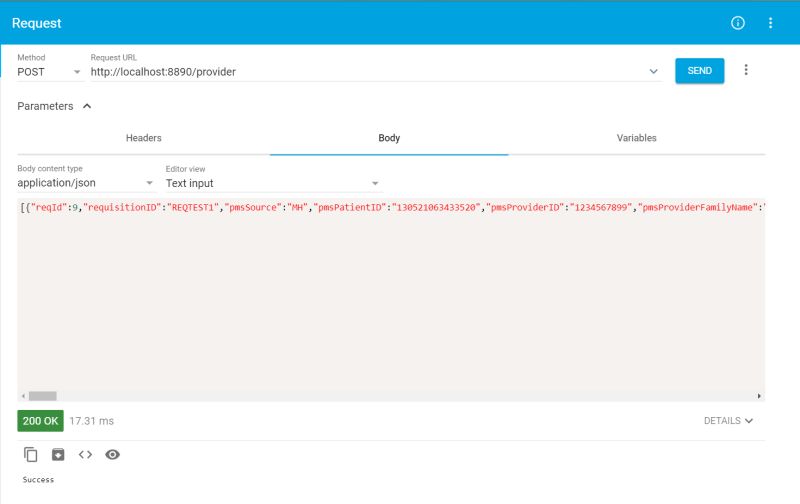
Task: Open the header three-dot menu
Action: tap(770, 23)
